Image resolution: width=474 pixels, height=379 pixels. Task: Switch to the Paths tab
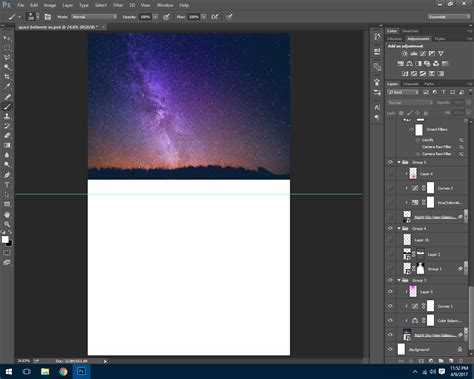429,84
